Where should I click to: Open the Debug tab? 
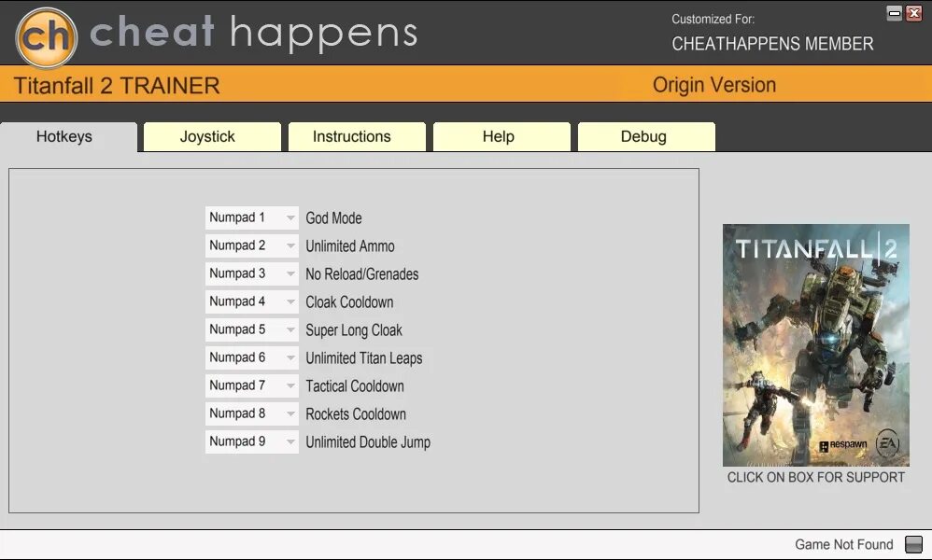[646, 137]
